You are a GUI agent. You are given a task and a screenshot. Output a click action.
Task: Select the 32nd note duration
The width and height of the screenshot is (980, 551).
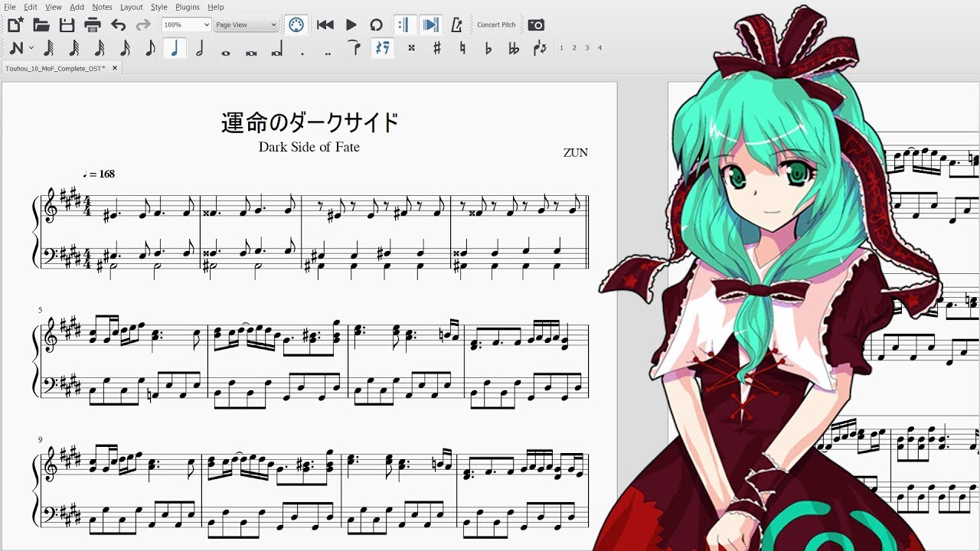tap(74, 48)
